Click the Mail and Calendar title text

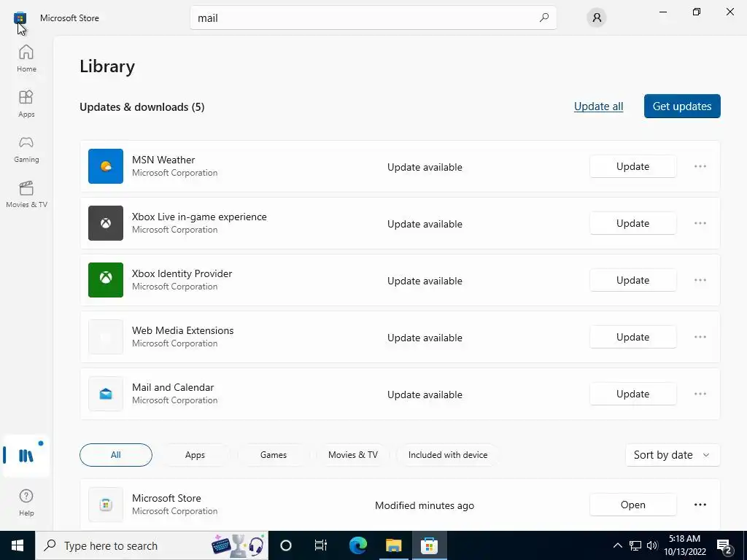(173, 387)
